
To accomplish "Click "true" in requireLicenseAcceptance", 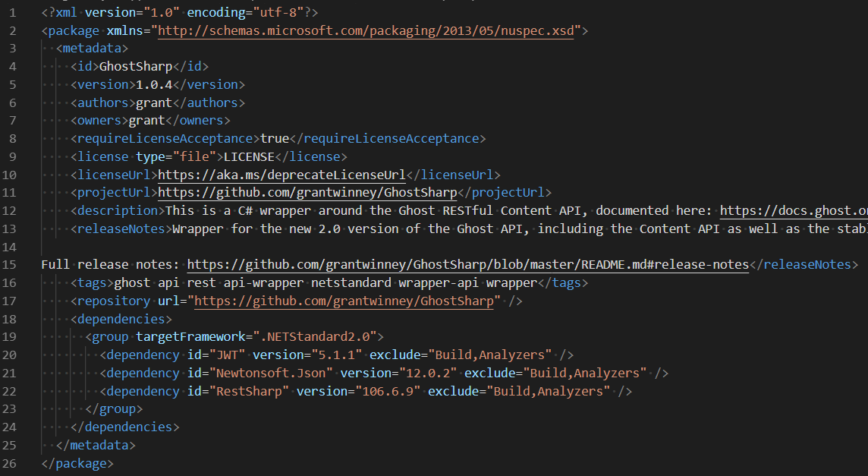I will [275, 138].
